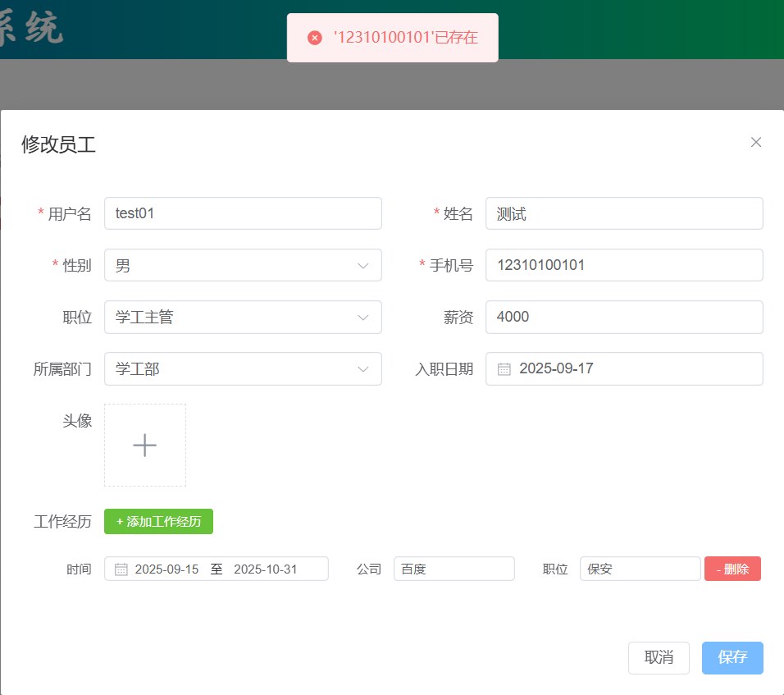
Task: Click the 手机号 field with 12310100101
Action: coord(624,265)
